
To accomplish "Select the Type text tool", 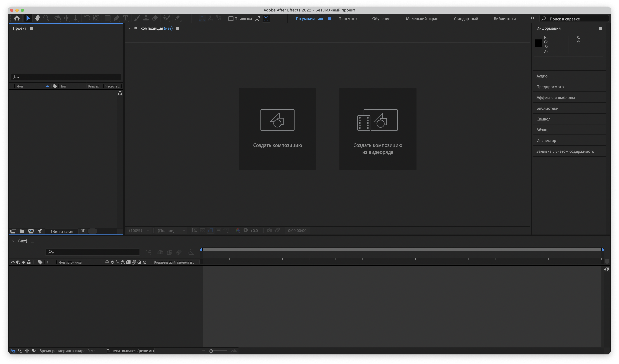I will coord(125,18).
